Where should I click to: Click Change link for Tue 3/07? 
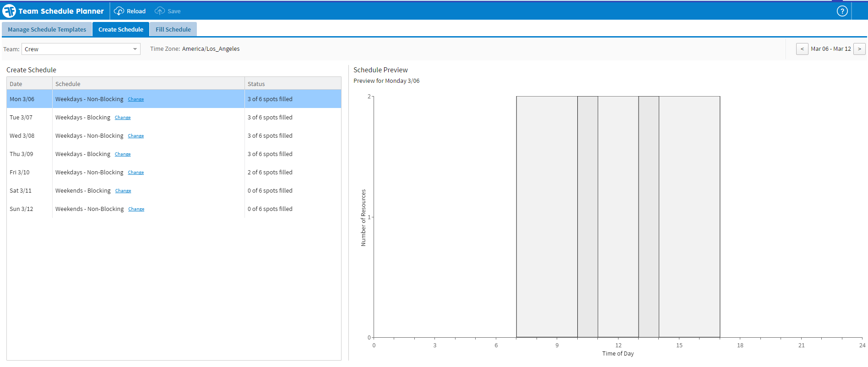point(123,118)
